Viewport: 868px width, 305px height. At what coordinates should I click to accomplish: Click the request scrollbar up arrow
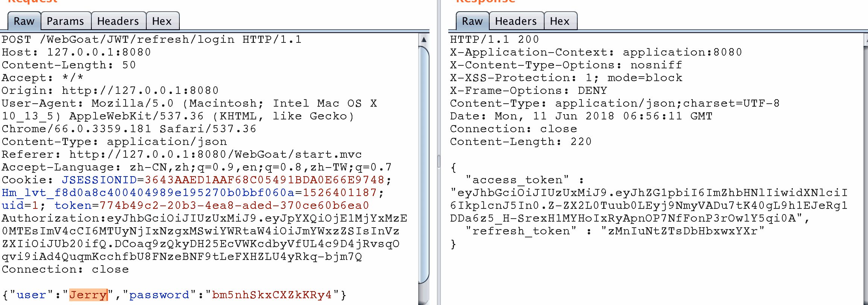tap(424, 40)
